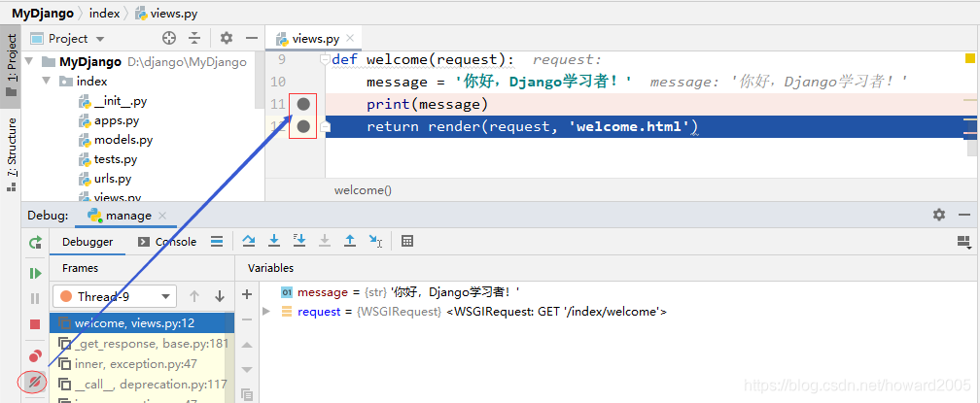Click the Rerun 'manage' debug icon

pyautogui.click(x=36, y=243)
